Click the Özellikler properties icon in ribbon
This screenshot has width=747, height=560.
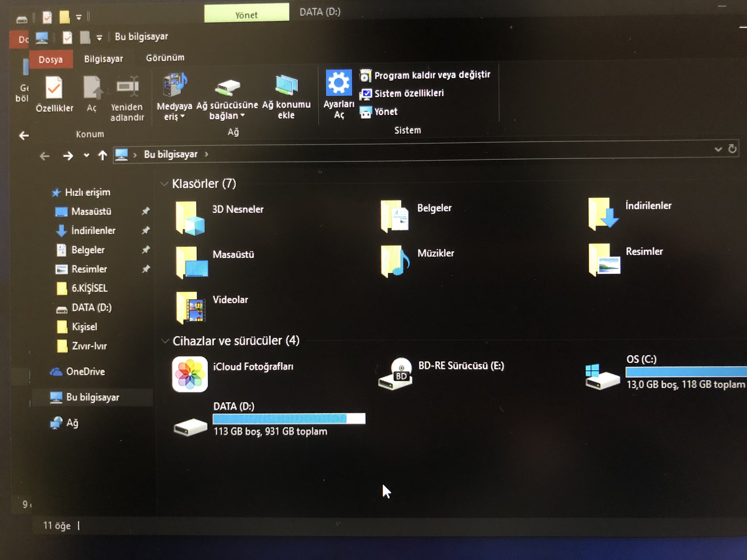[54, 88]
